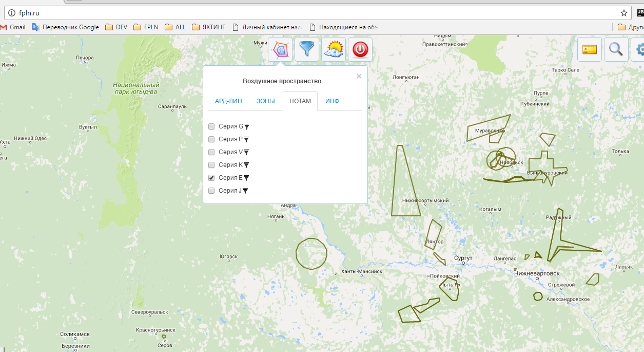This screenshot has height=352, width=644.
Task: Switch to the АРД-ЛИН tab
Action: pyautogui.click(x=228, y=101)
